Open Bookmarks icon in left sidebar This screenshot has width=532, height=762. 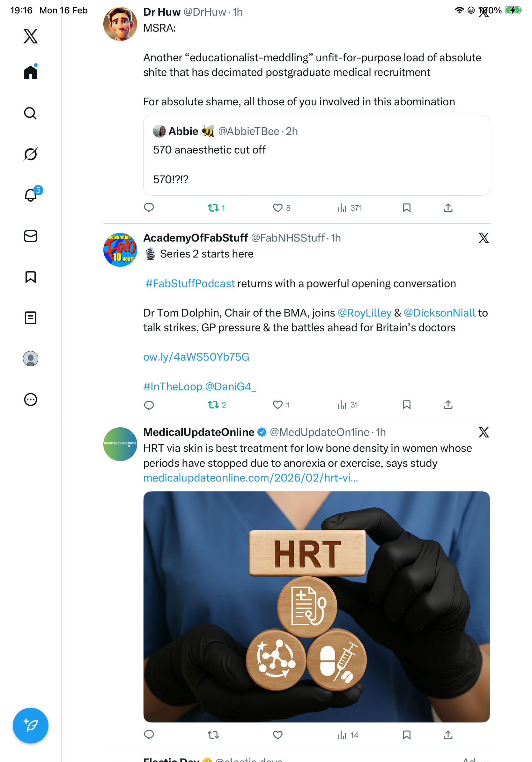(31, 277)
